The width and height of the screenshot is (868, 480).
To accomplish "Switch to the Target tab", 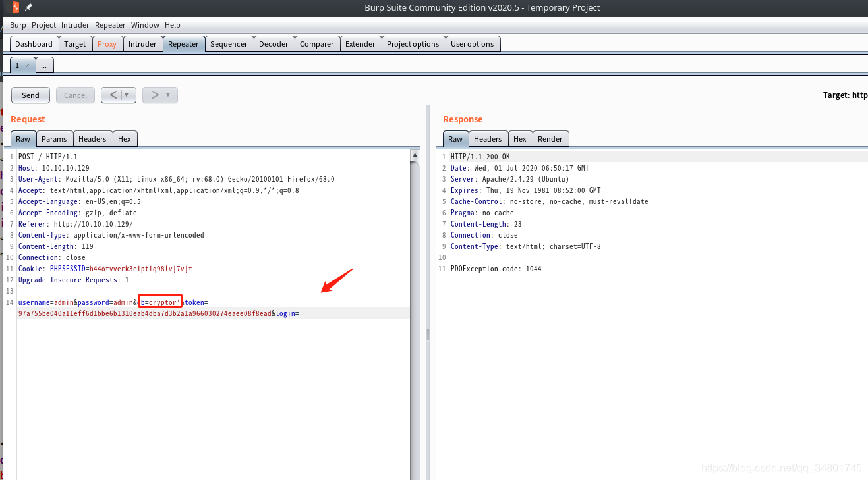I will click(x=75, y=44).
